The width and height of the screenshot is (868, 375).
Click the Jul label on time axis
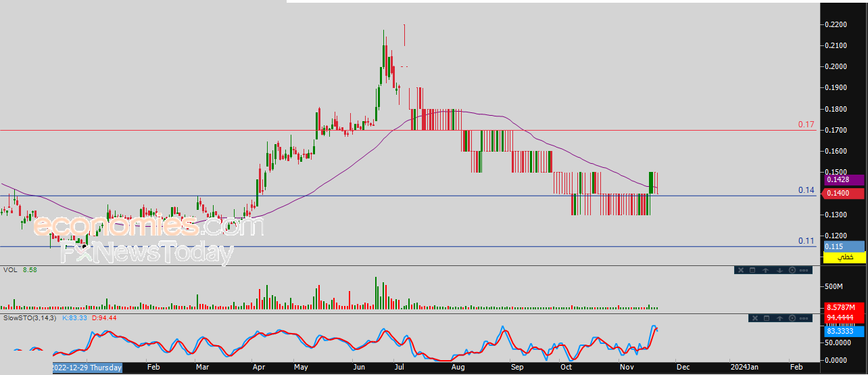click(x=399, y=368)
